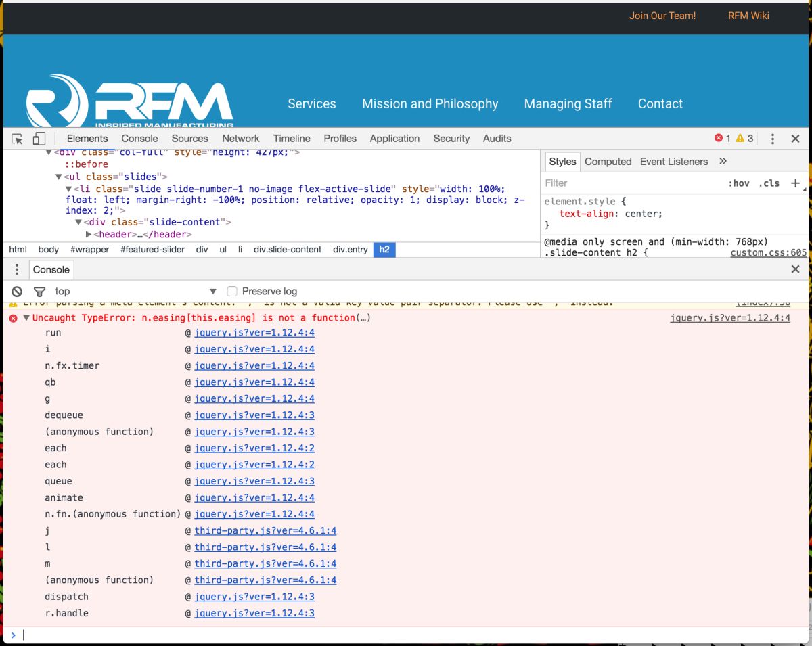Open jquery.js link for run frame
812x646 pixels.
tap(254, 333)
